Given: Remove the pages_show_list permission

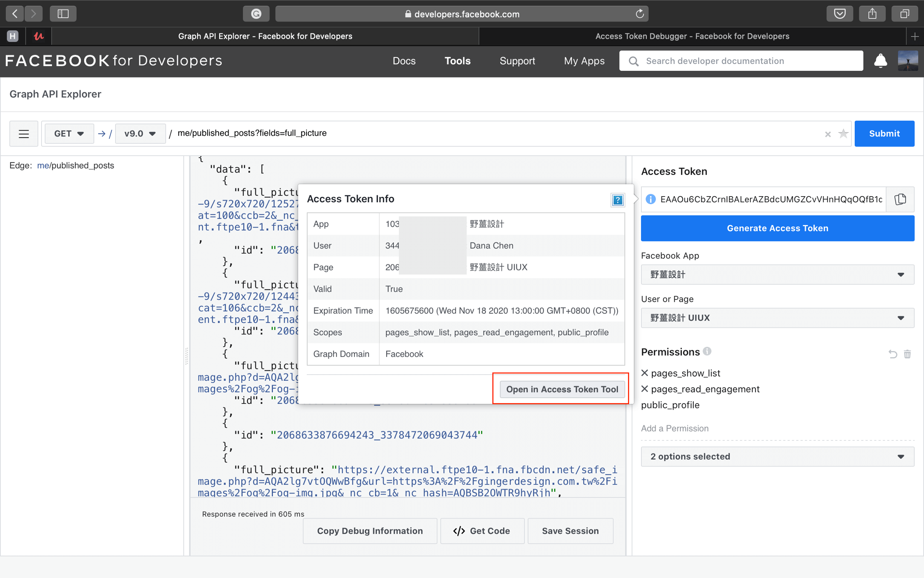Looking at the screenshot, I should [x=644, y=373].
